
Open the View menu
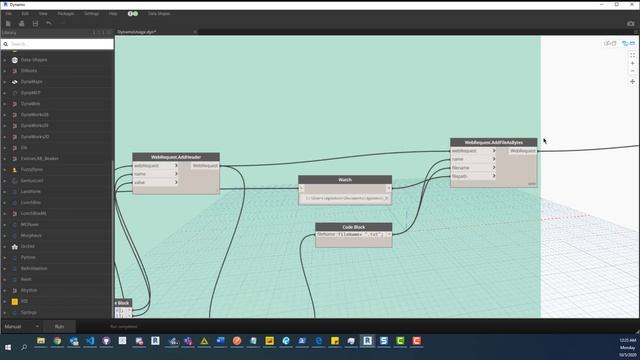coord(43,13)
